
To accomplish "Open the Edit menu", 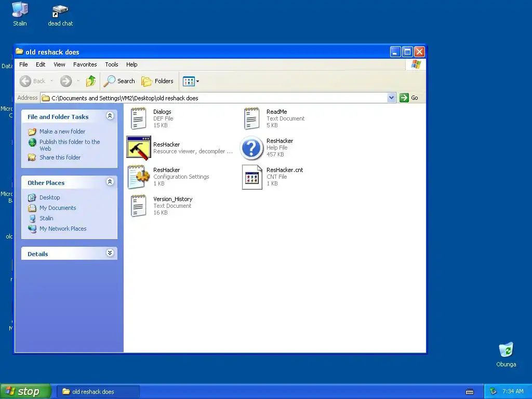I will click(x=41, y=64).
